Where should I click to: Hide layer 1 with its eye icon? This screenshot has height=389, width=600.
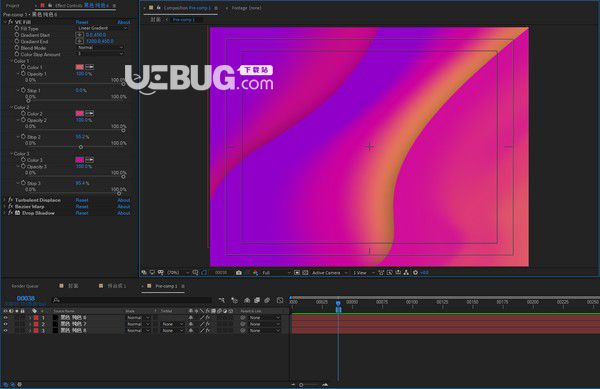point(5,318)
